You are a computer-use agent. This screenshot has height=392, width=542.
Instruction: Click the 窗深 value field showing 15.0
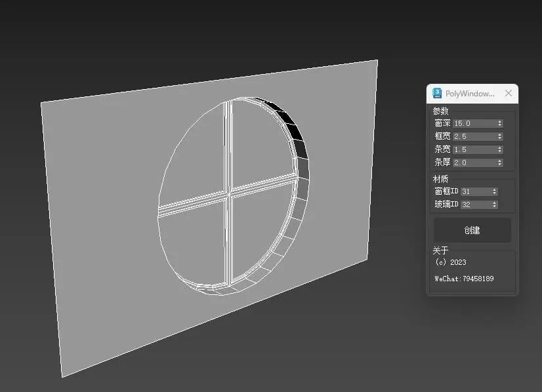469,123
